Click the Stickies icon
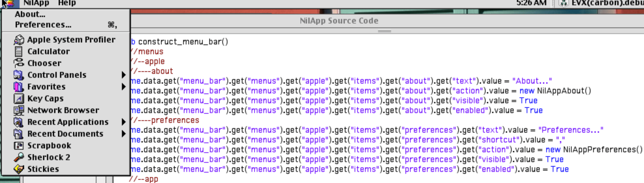Viewport: 644px width, 183px height. pyautogui.click(x=19, y=169)
